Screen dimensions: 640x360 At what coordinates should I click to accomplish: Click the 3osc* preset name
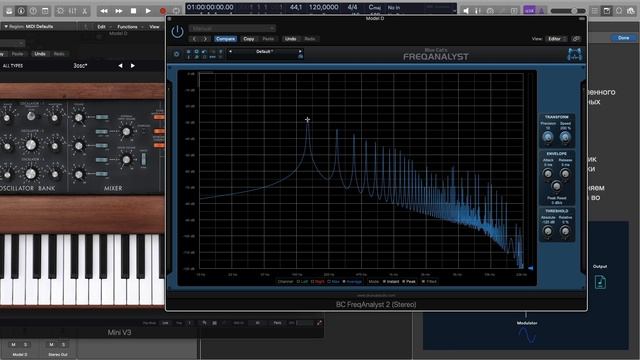pyautogui.click(x=80, y=66)
